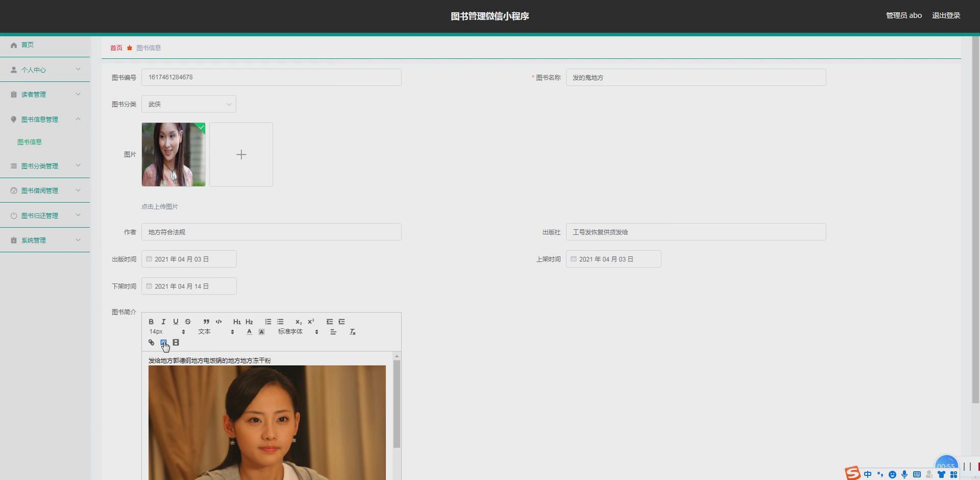Increase indent in editor
Viewport: 980px width, 480px height.
[x=341, y=322]
